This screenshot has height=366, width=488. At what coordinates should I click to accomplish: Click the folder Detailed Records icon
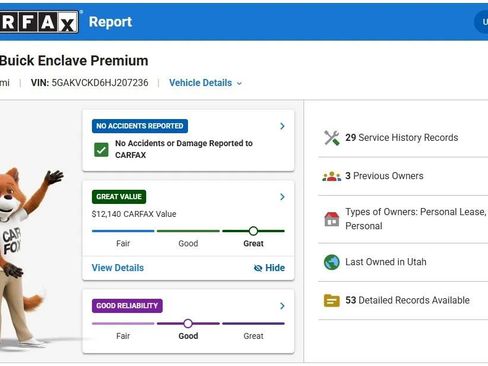(x=332, y=300)
